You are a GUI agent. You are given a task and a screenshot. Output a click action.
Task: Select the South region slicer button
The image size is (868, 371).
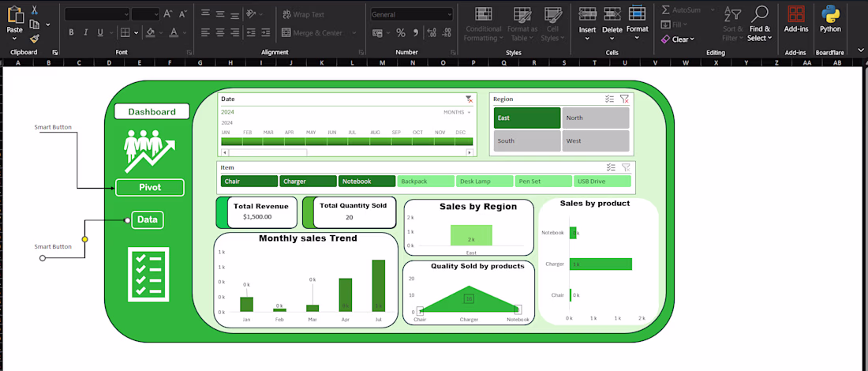click(527, 141)
